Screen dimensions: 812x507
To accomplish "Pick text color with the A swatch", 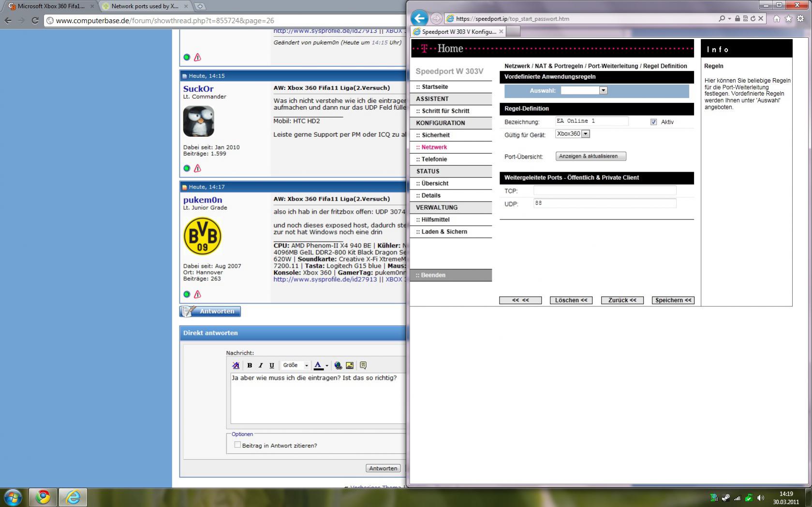I will (x=318, y=365).
